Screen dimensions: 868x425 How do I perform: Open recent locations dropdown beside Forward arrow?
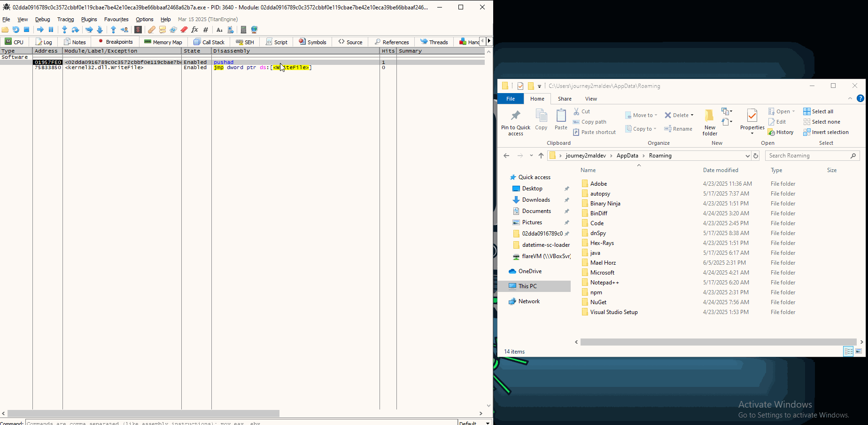[x=531, y=156]
